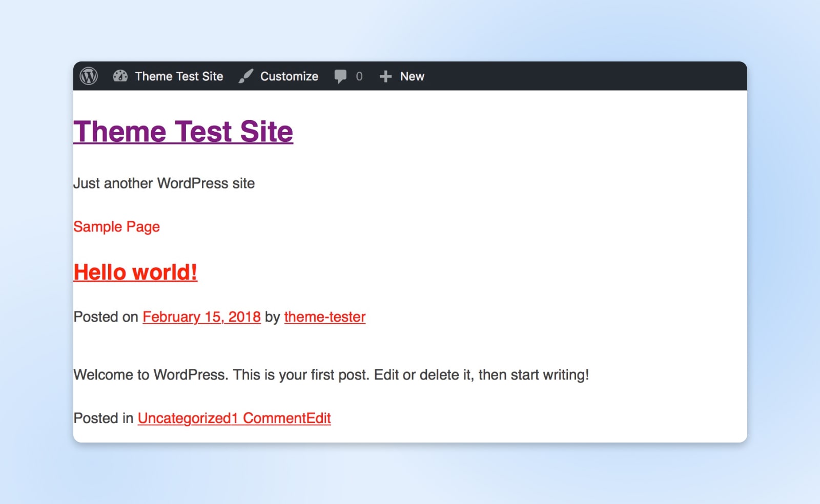Click the Posted on label text

point(104,317)
